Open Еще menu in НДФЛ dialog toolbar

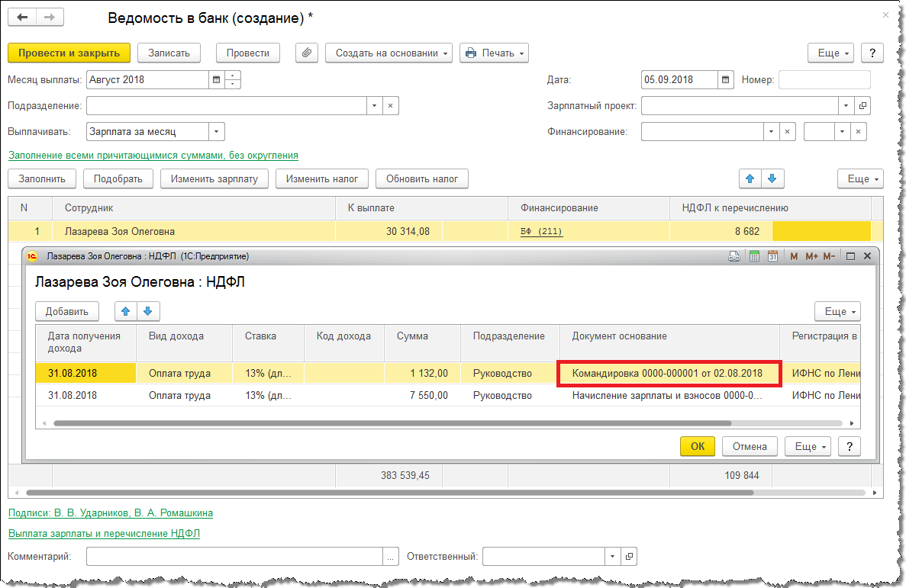click(838, 311)
